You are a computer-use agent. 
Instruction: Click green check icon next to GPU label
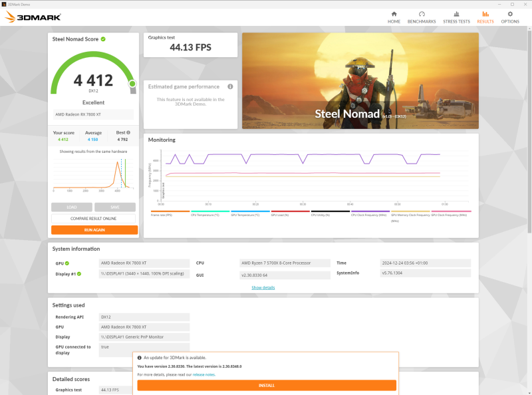pyautogui.click(x=67, y=263)
